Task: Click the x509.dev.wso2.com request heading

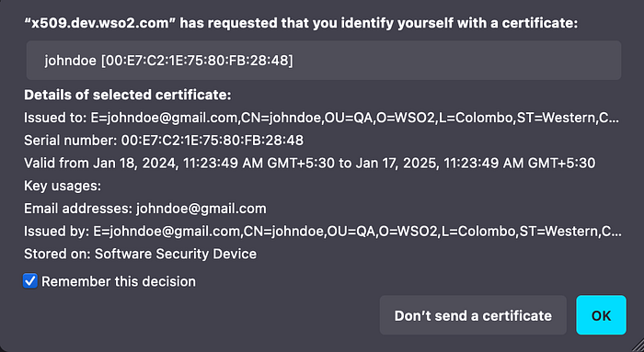Action: tap(301, 23)
